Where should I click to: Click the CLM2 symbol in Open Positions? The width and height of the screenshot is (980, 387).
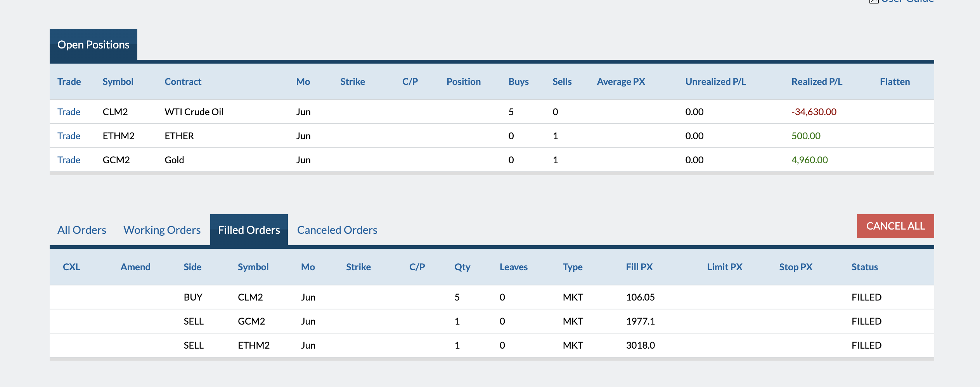point(115,112)
